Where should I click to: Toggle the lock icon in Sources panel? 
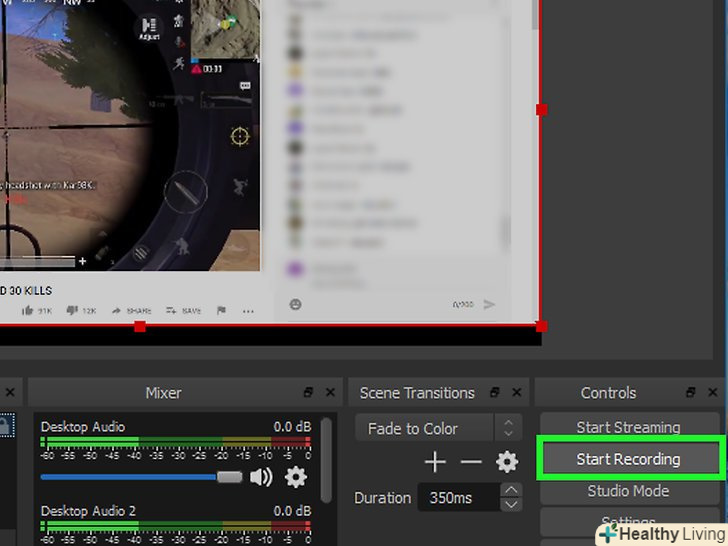coord(6,425)
